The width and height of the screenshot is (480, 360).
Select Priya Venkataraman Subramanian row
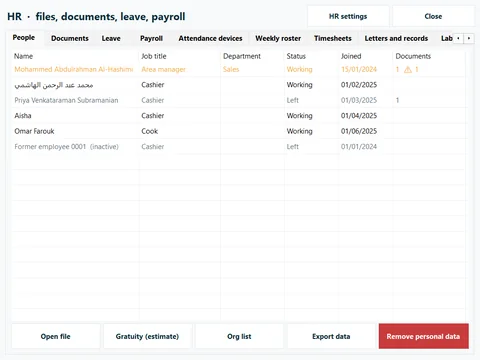[239, 100]
